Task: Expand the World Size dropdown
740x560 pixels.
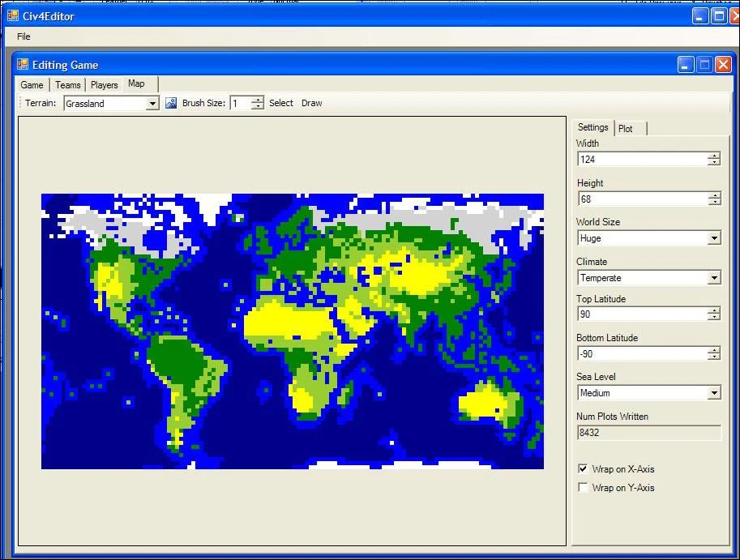Action: point(713,238)
